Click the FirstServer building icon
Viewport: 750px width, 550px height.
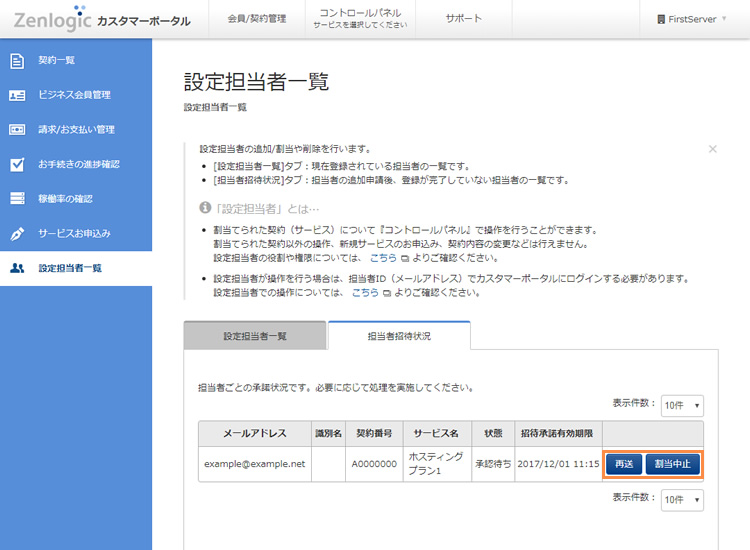661,19
